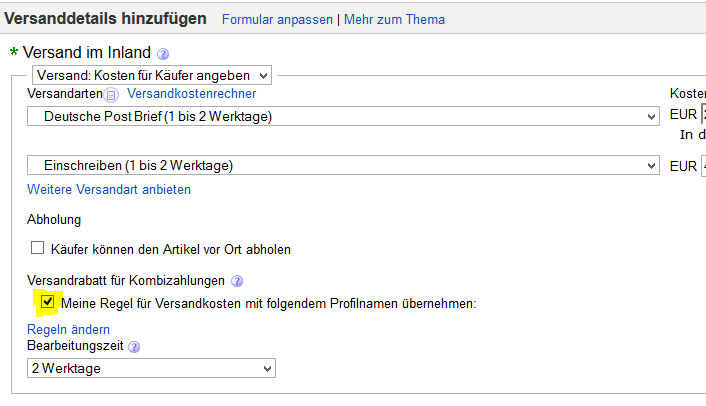Click the Abholung label
Screen dimensions: 706x406
(54, 220)
